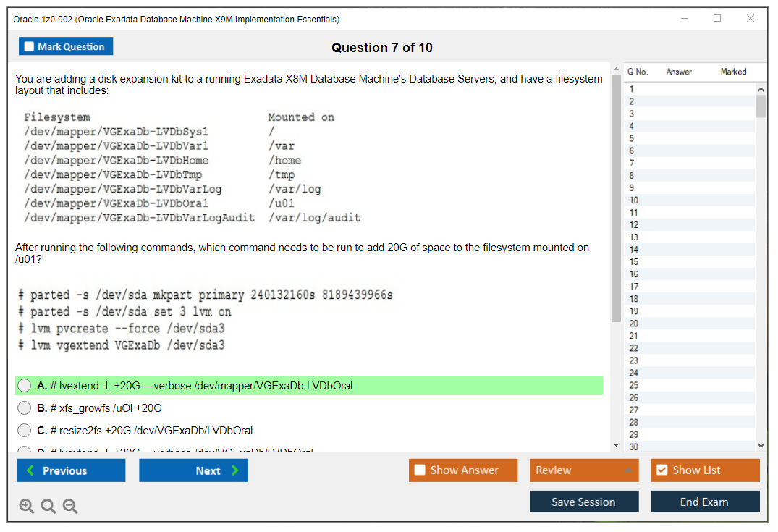The width and height of the screenshot is (778, 532).
Task: Click the Next navigation button
Action: click(x=193, y=470)
